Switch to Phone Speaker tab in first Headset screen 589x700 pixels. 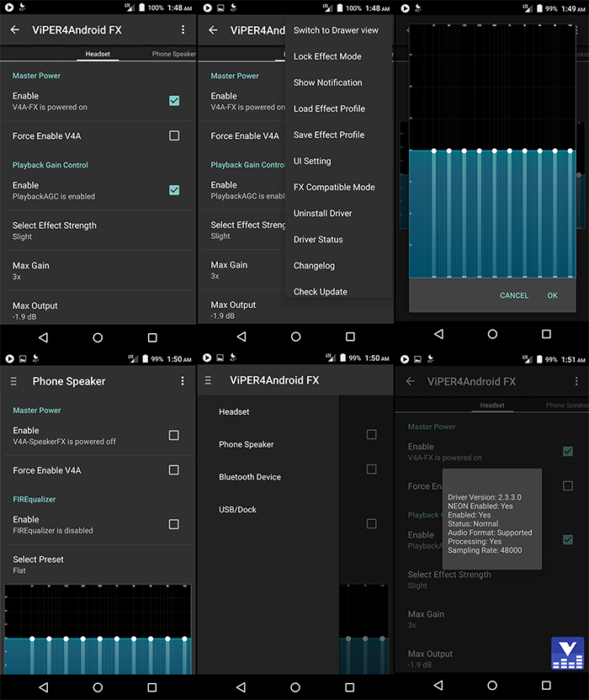(173, 54)
